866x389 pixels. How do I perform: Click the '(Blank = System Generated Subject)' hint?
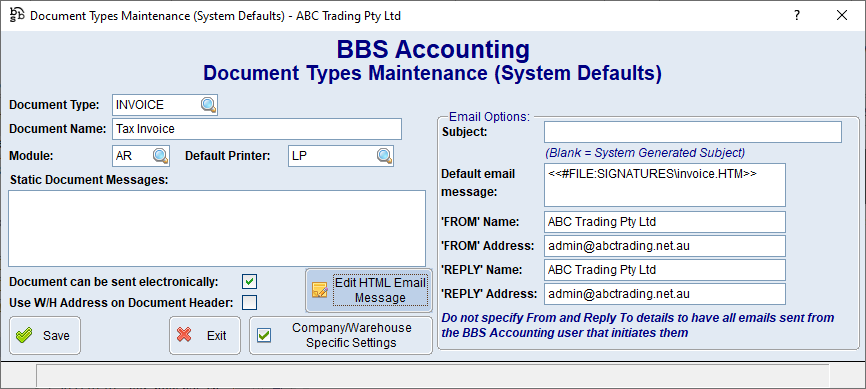point(645,152)
